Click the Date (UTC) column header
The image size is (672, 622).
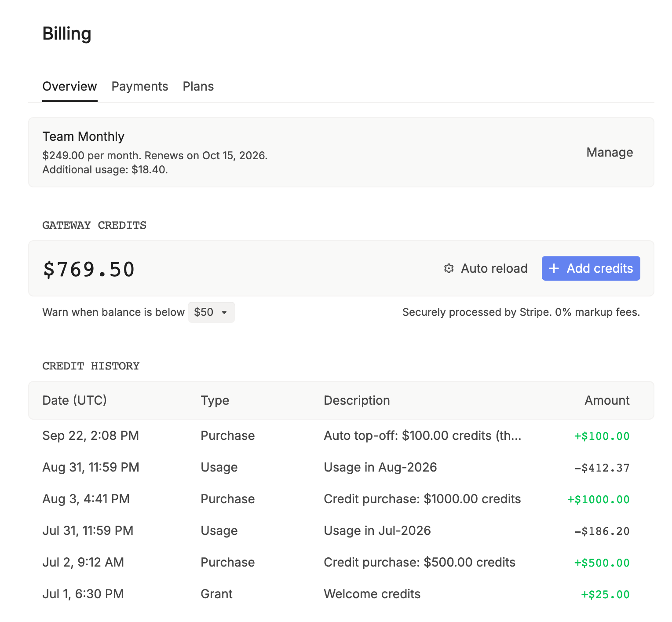74,400
